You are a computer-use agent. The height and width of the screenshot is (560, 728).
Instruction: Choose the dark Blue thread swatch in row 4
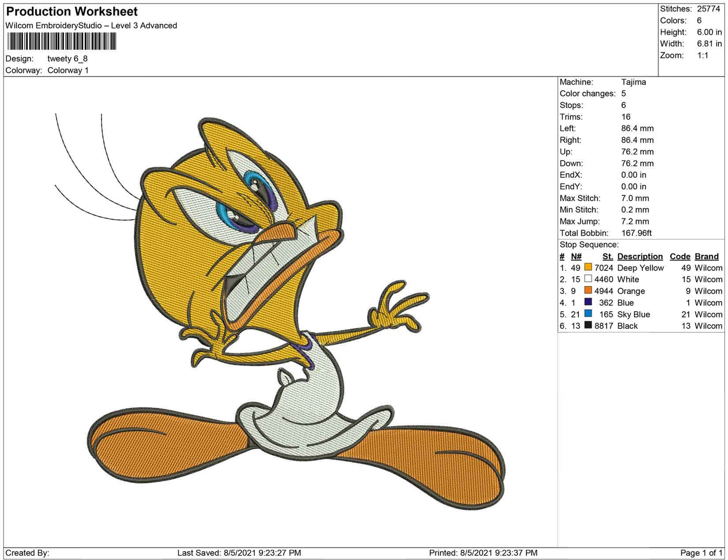(x=588, y=302)
